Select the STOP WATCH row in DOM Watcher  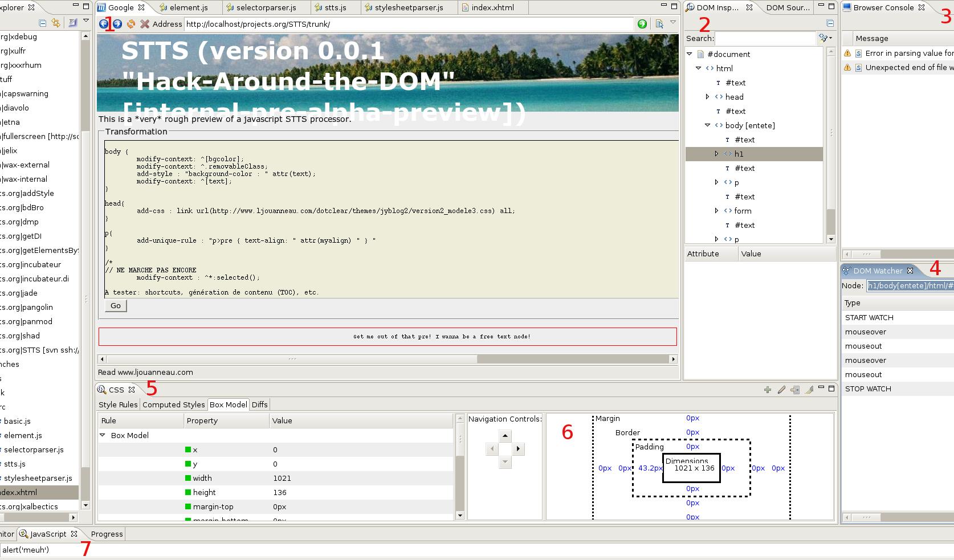[898, 389]
